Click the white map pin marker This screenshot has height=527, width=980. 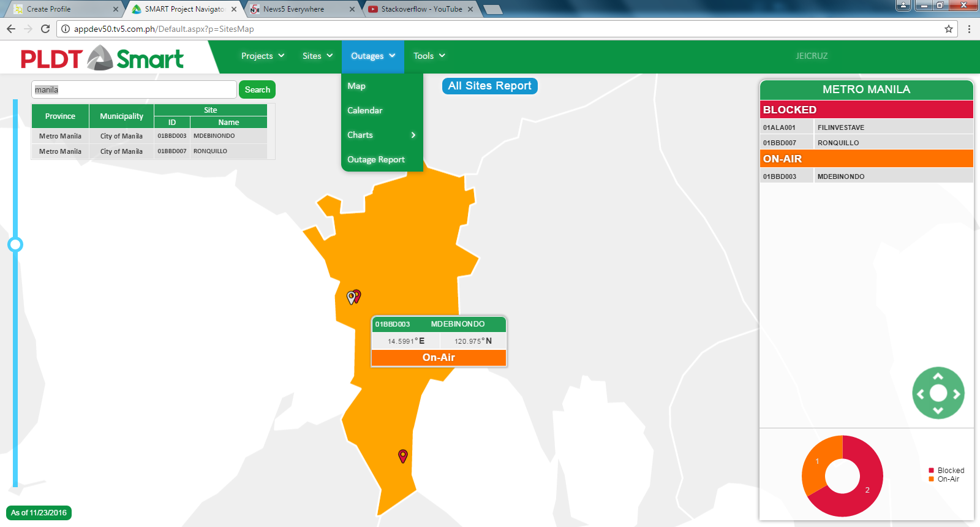[351, 297]
